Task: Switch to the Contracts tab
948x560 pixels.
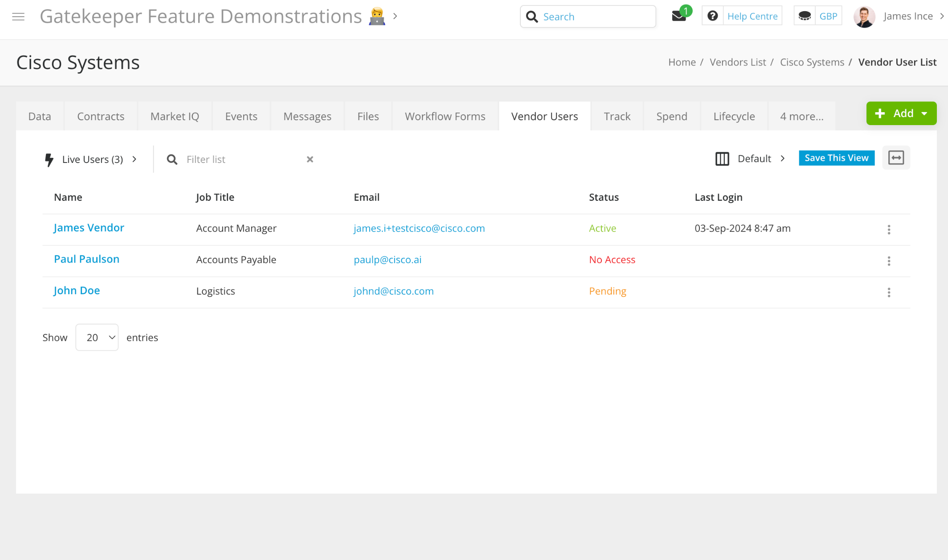Action: pyautogui.click(x=101, y=116)
